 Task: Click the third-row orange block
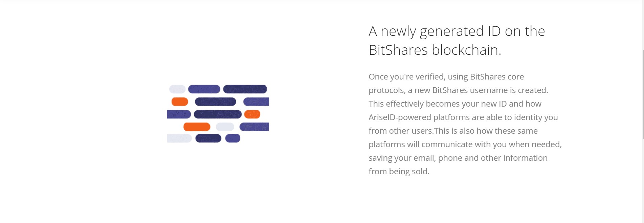coord(252,114)
